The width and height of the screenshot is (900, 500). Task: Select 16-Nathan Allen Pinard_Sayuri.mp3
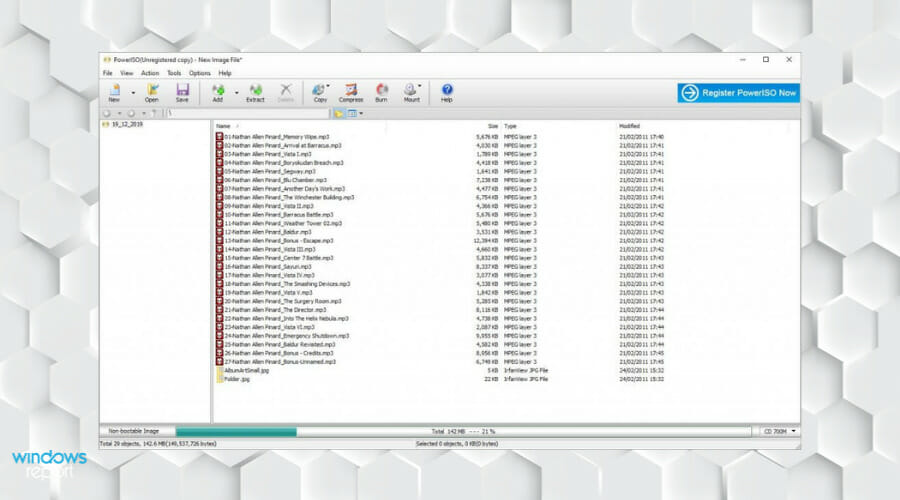(267, 266)
